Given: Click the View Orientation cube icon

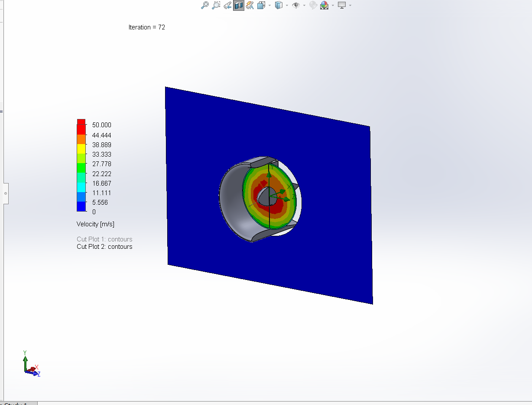Looking at the screenshot, I should point(261,5).
